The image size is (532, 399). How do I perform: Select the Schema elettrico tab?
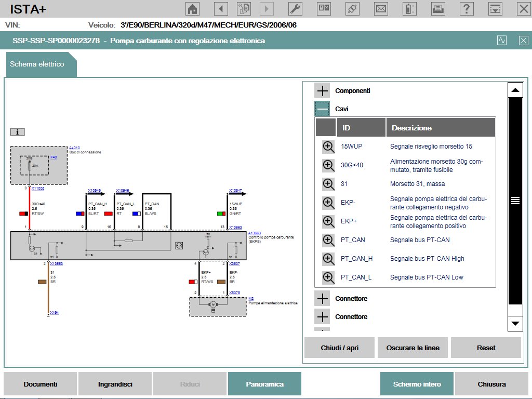pos(37,64)
